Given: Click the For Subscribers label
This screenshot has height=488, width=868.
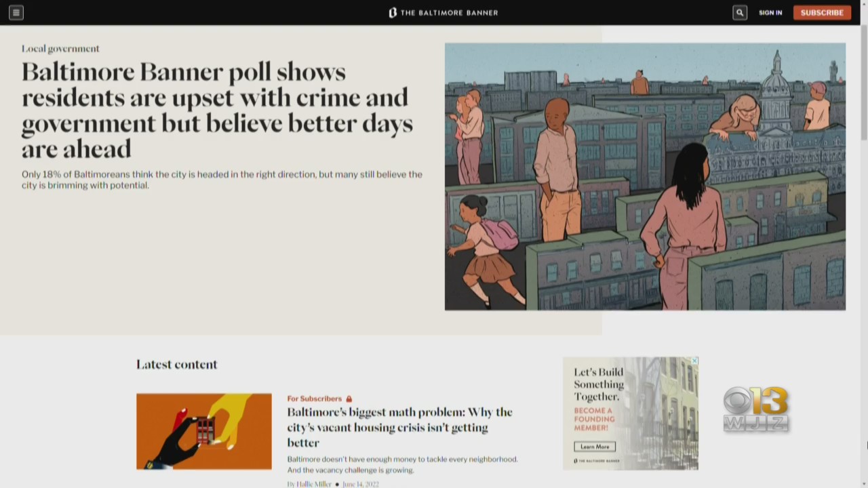Looking at the screenshot, I should (x=314, y=399).
